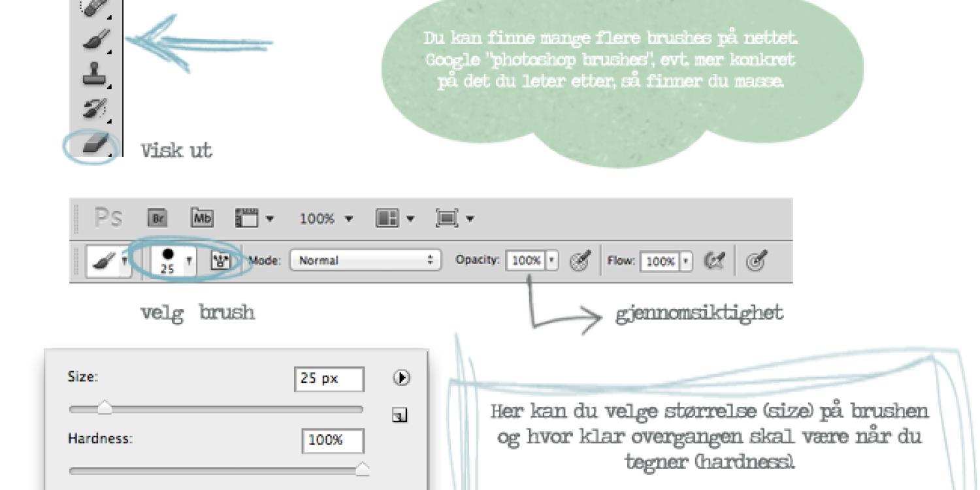Enable airbrush mode beside Flow

point(715,261)
